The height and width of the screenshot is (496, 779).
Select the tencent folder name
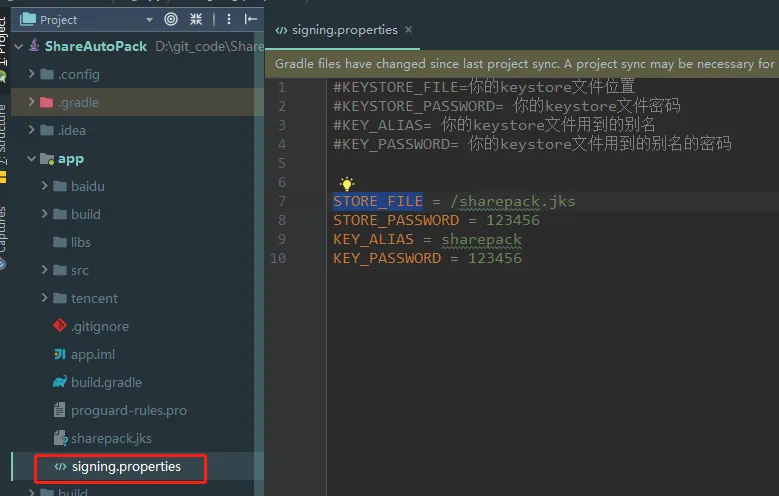point(94,298)
